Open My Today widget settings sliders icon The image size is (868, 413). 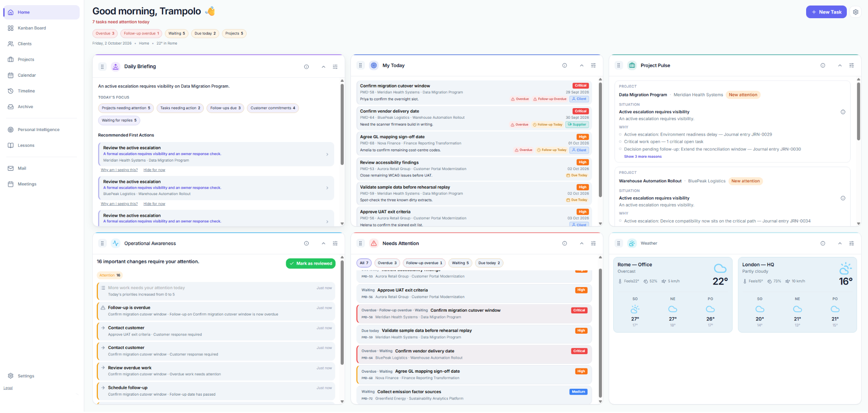(593, 66)
